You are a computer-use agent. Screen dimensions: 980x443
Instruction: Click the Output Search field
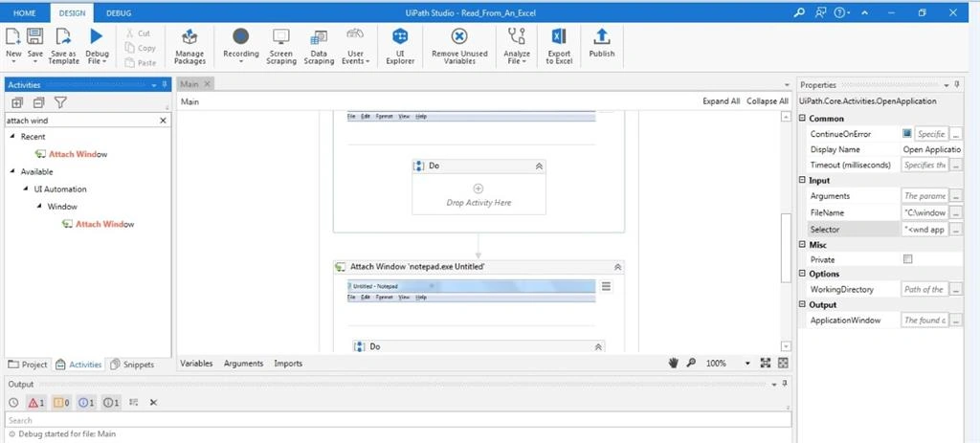pyautogui.click(x=397, y=420)
